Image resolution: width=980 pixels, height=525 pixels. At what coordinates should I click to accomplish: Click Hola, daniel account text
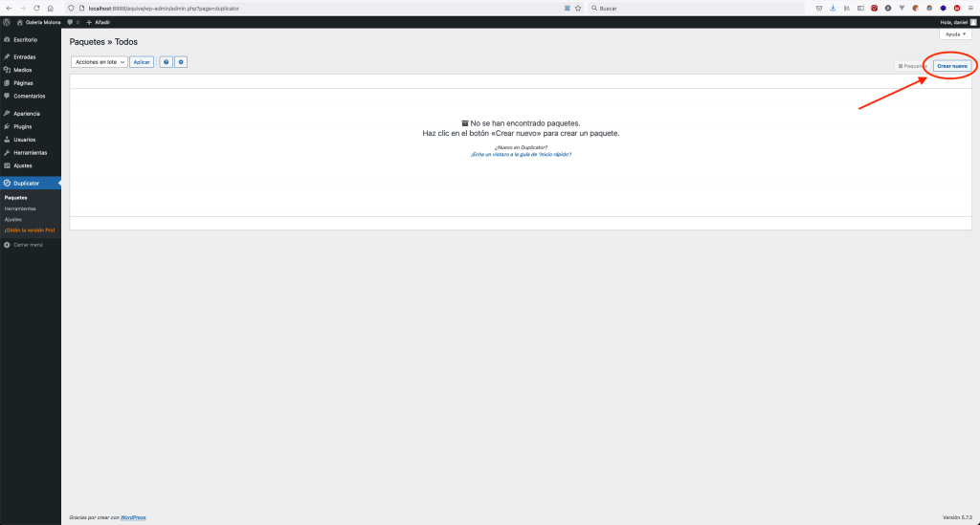pos(954,22)
